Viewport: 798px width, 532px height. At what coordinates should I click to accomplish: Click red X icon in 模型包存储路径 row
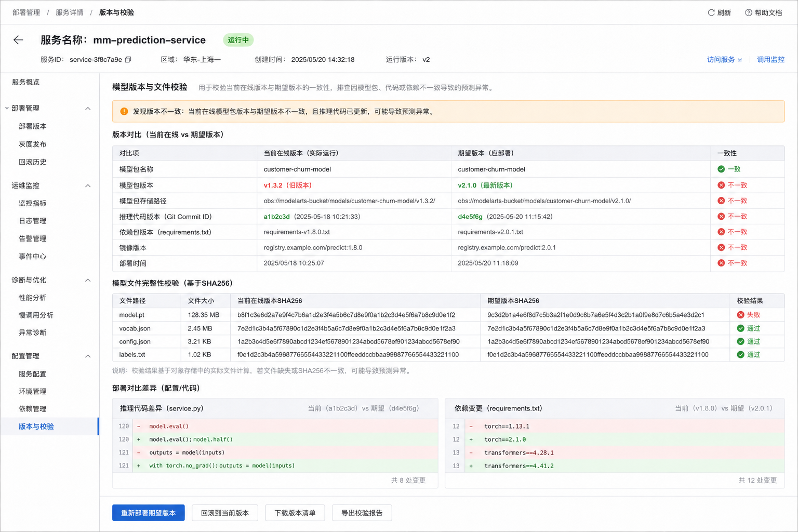tap(721, 201)
